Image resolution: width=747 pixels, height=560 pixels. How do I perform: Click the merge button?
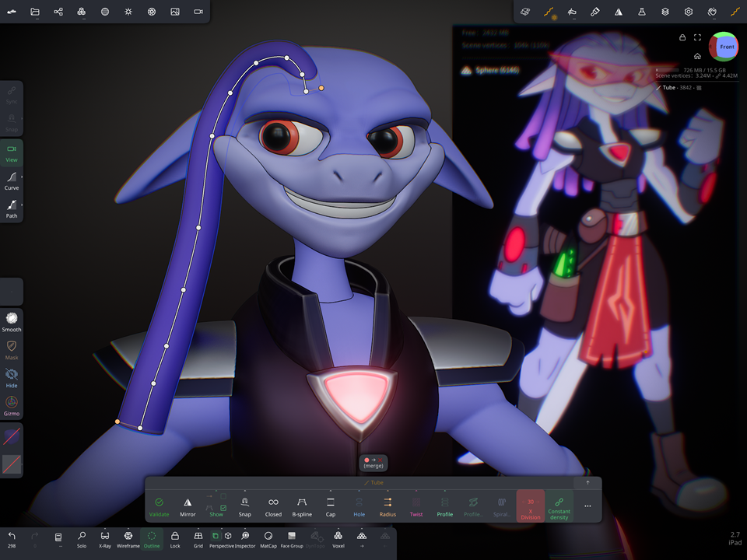tap(373, 463)
